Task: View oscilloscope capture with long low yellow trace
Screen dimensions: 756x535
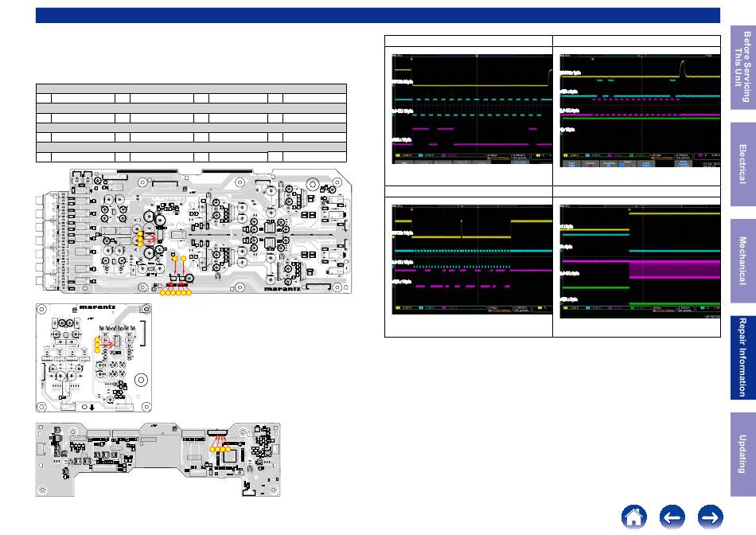Action: [x=472, y=109]
